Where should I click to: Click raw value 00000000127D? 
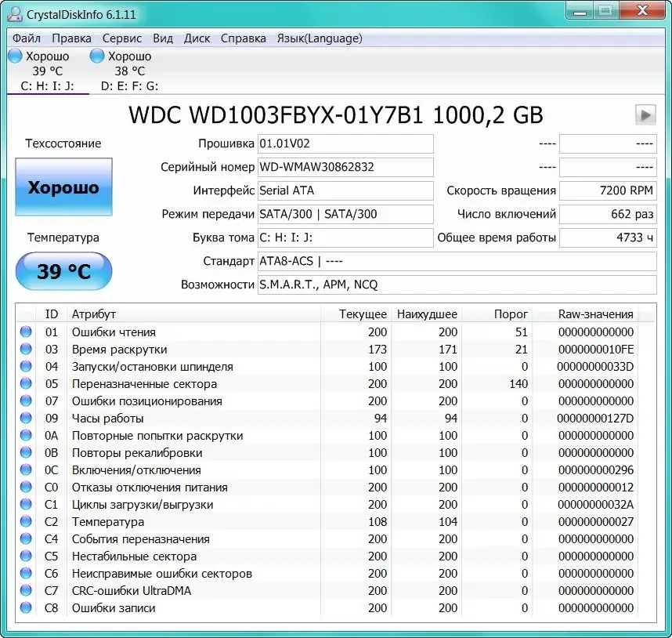point(595,418)
